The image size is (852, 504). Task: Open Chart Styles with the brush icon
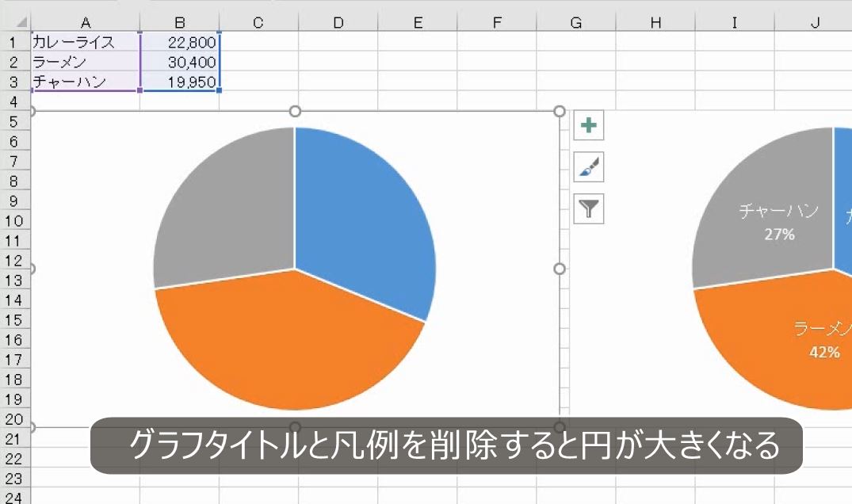587,167
